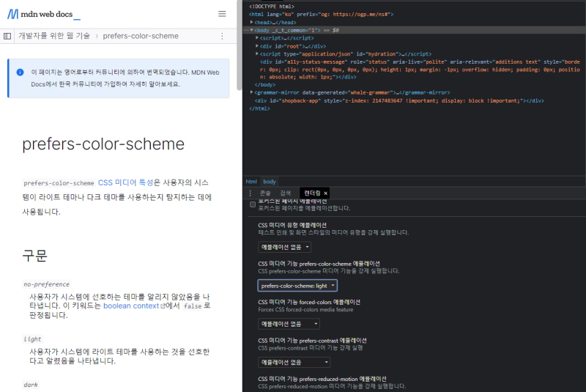Select body in the DOM breadcrumb bar

click(270, 182)
